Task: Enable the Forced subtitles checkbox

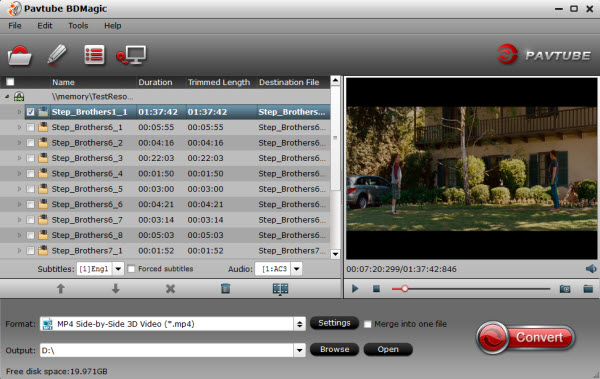Action: pyautogui.click(x=131, y=269)
